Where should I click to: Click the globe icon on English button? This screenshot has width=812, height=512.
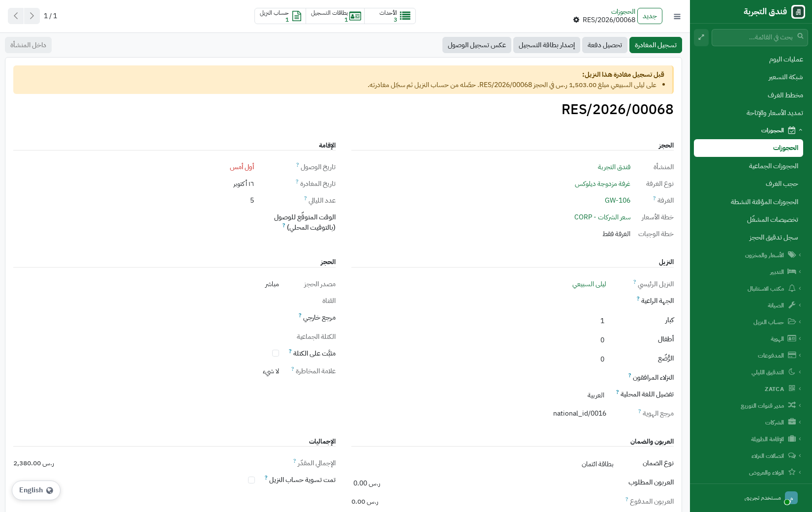click(x=50, y=490)
